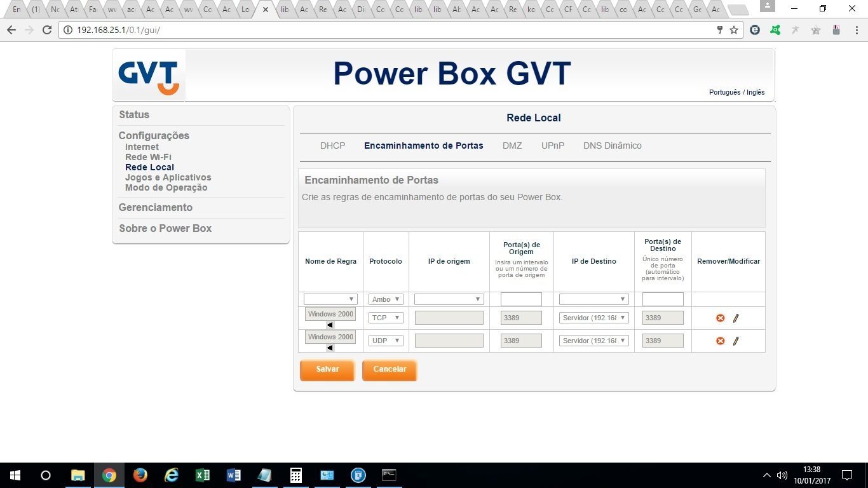This screenshot has width=868, height=488.
Task: Open the IE Tab extension icon
Action: click(755, 30)
